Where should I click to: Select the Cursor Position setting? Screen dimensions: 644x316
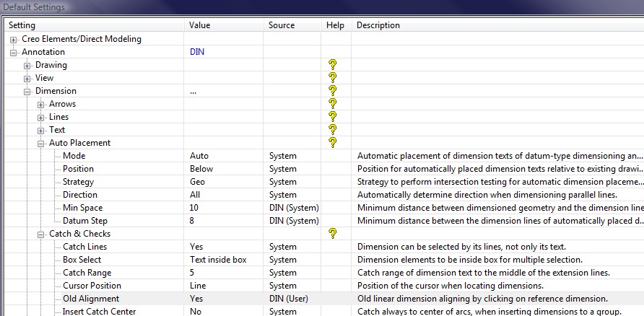92,286
